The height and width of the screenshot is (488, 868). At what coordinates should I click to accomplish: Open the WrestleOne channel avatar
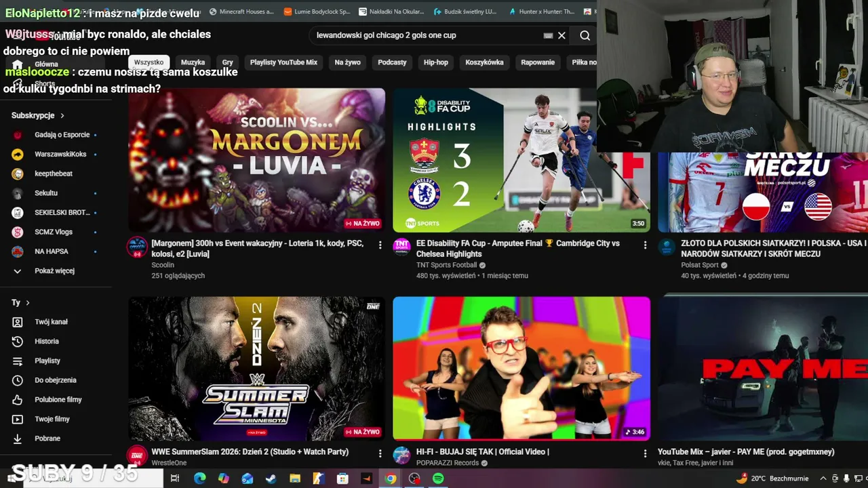point(138,455)
